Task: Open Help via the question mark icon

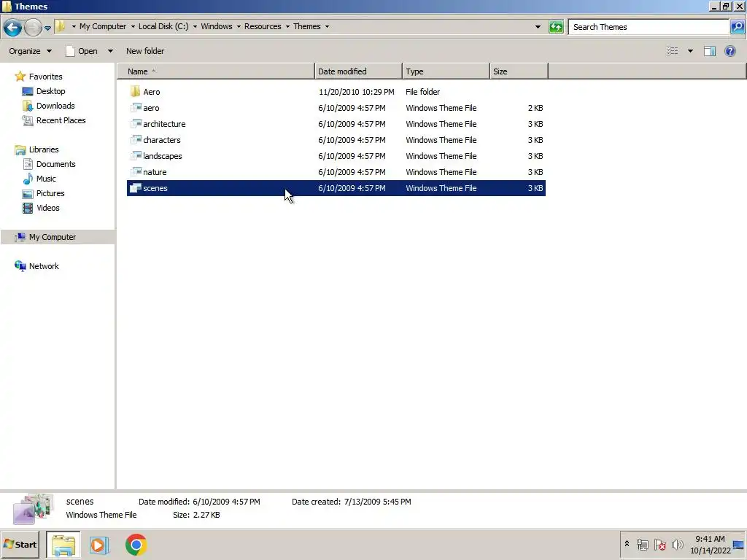Action: click(x=729, y=51)
